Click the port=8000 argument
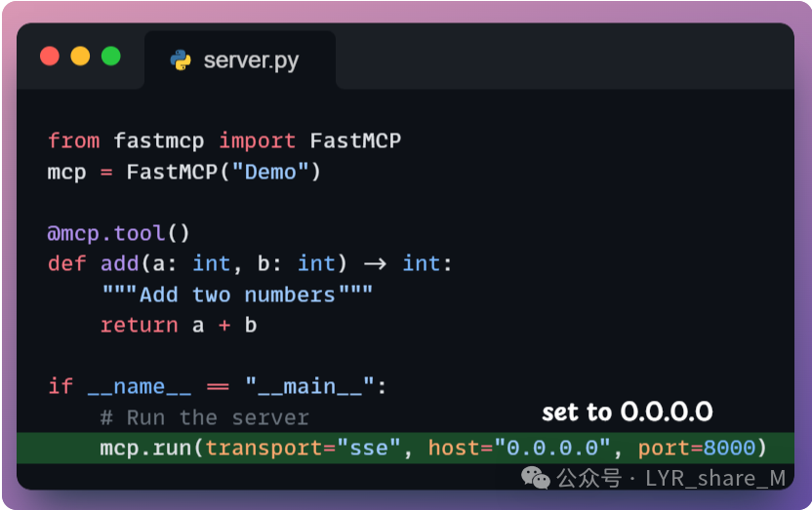 (697, 448)
